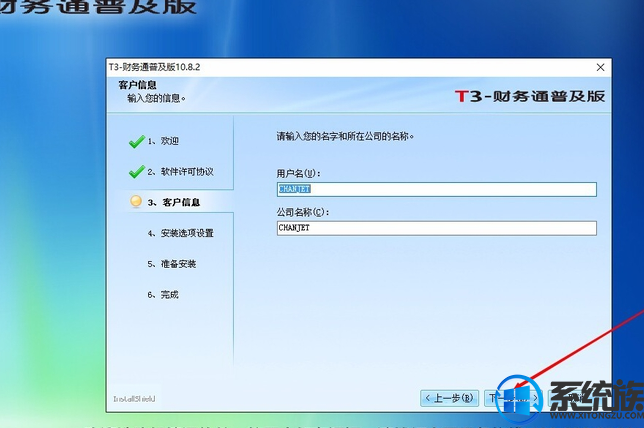Viewport: 644px width, 428px height.
Task: Click the green checkmark next to 软件许可协议
Action: 136,172
